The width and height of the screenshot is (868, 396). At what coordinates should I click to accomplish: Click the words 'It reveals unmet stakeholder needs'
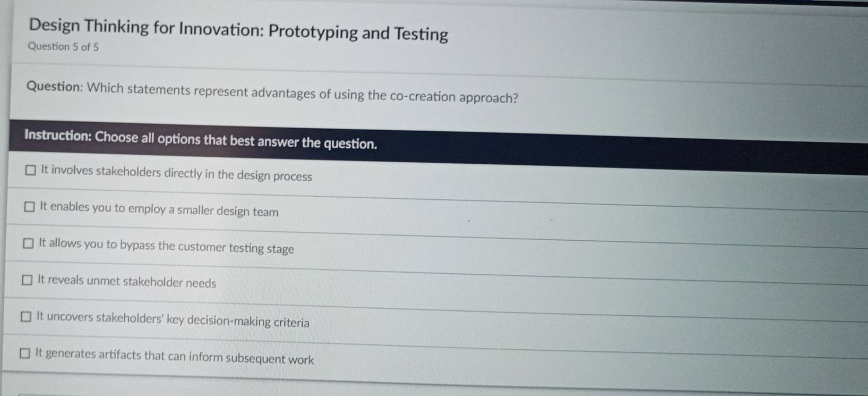[x=127, y=281]
